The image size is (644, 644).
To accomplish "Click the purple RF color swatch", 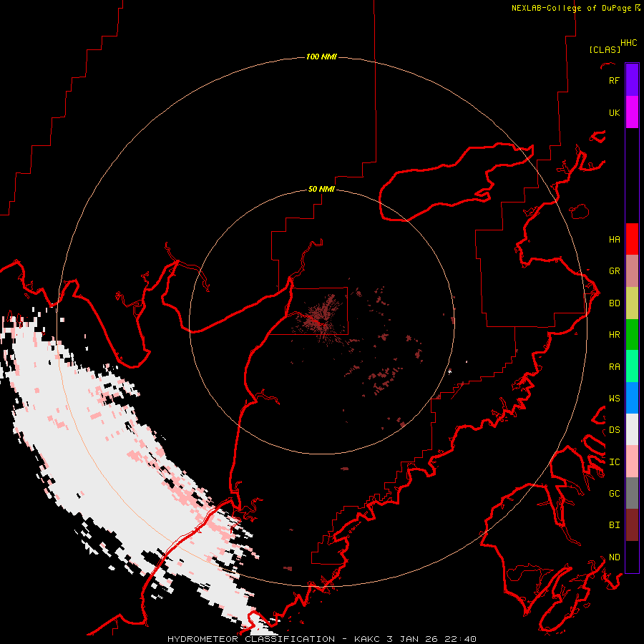I will [x=632, y=80].
